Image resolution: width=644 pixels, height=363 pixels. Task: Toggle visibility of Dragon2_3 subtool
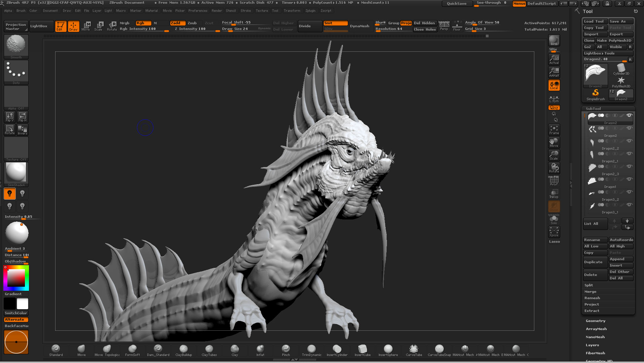tap(629, 166)
